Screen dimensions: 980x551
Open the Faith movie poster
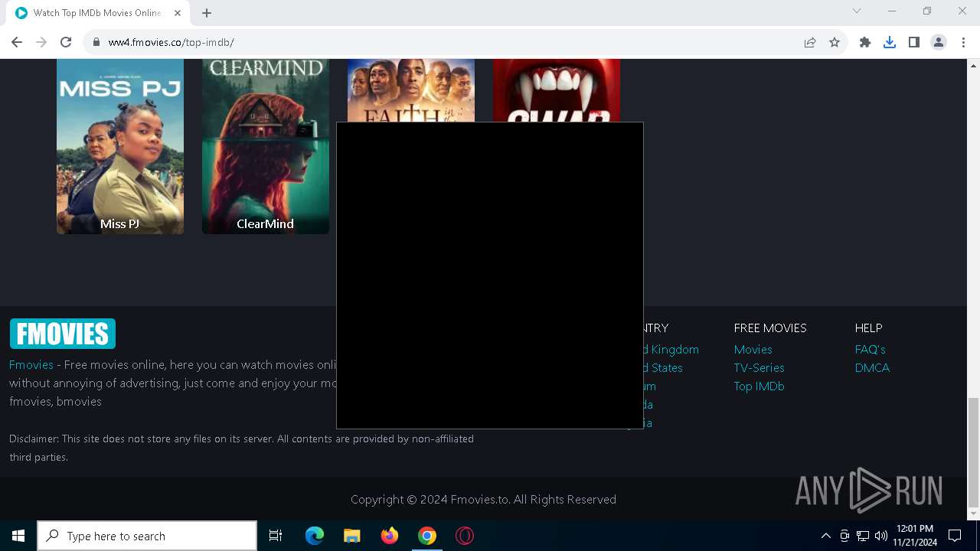point(411,90)
